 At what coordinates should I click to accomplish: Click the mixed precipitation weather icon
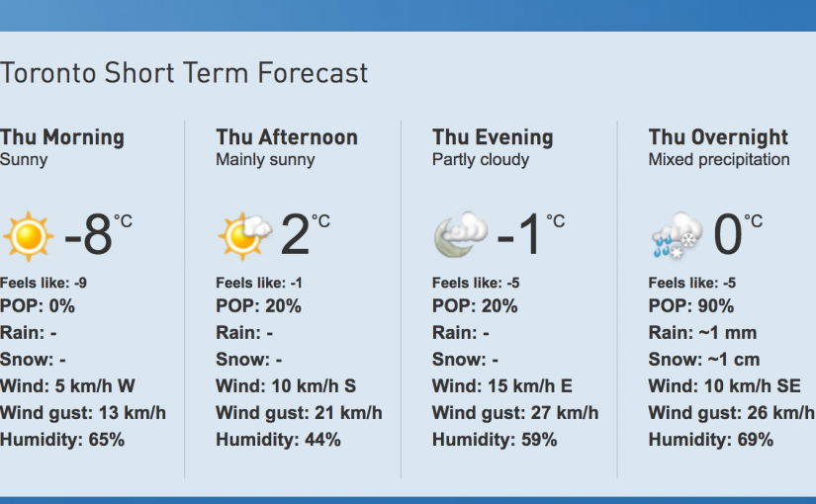677,236
